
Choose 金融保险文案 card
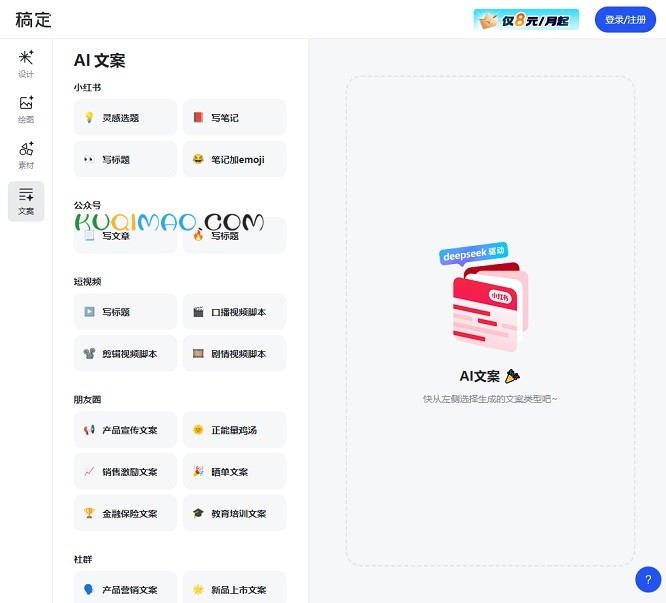click(x=125, y=513)
